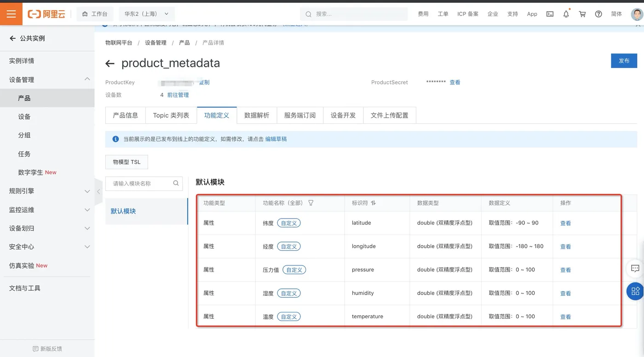The image size is (644, 357).
Task: Click the back arrow beside product_metadata
Action: pos(110,63)
